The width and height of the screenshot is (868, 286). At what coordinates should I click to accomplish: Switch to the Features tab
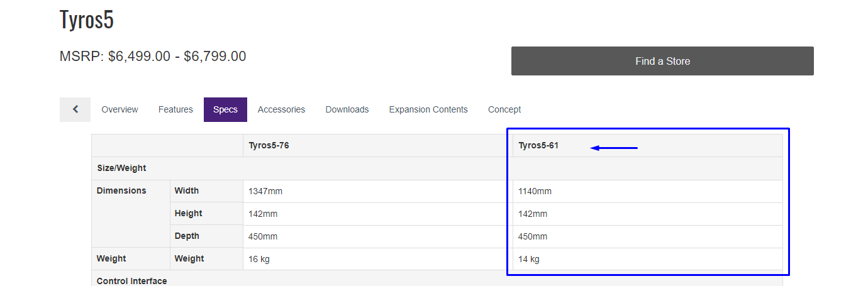175,109
